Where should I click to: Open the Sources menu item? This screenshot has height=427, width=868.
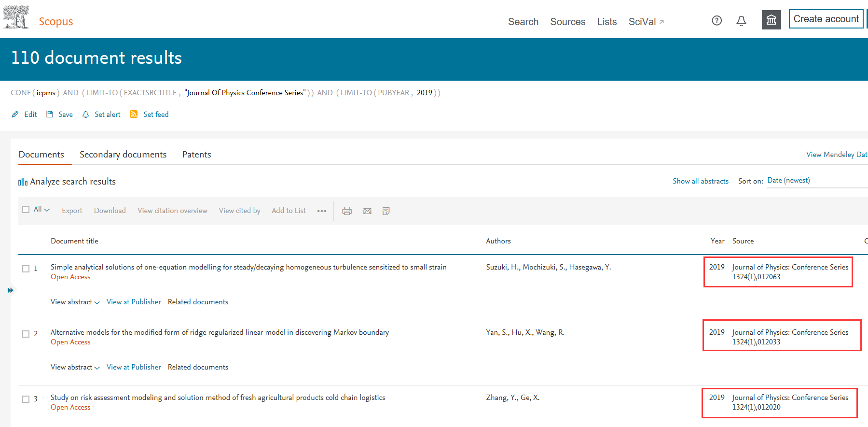(x=568, y=22)
